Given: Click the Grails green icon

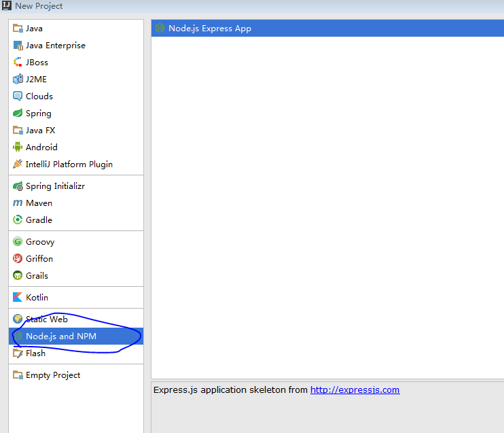Looking at the screenshot, I should [x=18, y=275].
